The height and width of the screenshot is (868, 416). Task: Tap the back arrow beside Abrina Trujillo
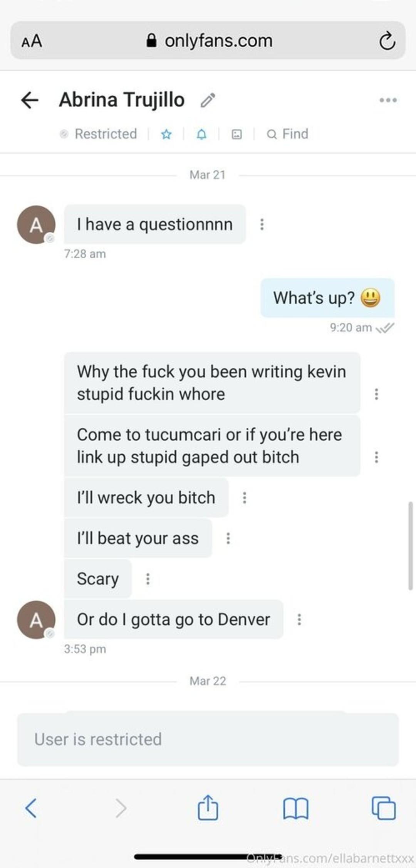pos(30,100)
